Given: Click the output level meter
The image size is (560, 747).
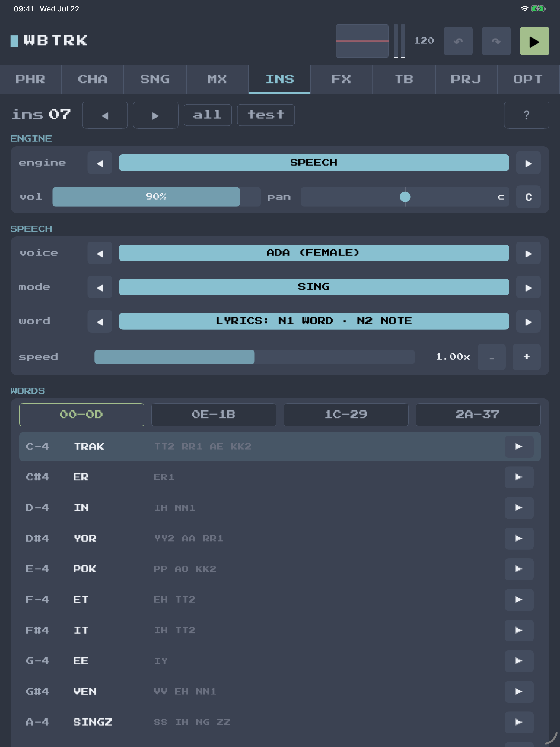Looking at the screenshot, I should click(x=399, y=41).
